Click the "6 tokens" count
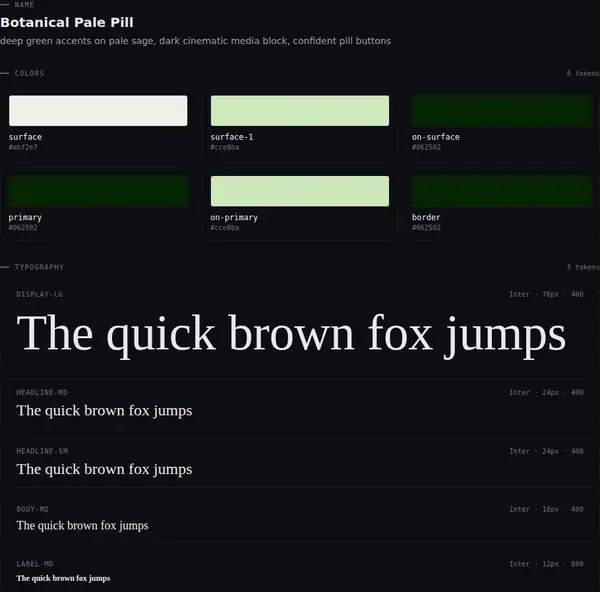Viewport: 600px width, 592px height. [583, 73]
